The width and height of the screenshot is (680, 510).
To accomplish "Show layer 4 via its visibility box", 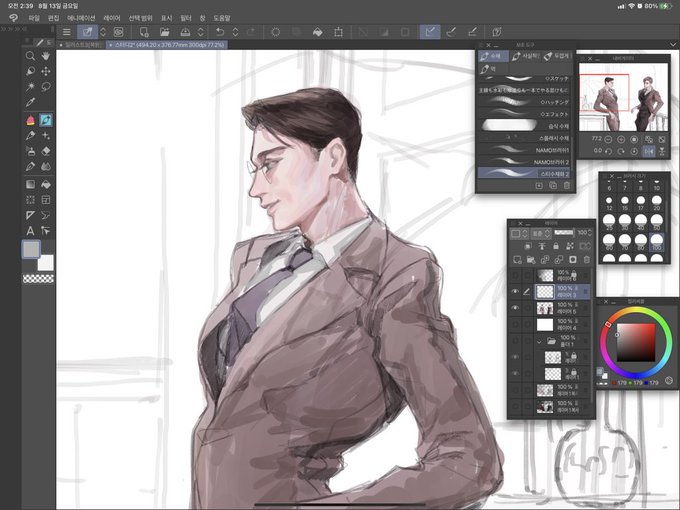I will point(515,324).
